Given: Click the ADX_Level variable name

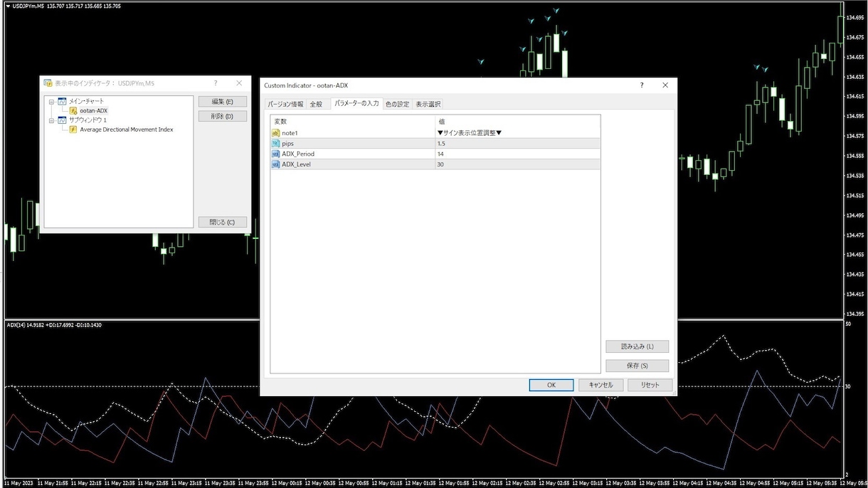Looking at the screenshot, I should point(296,164).
